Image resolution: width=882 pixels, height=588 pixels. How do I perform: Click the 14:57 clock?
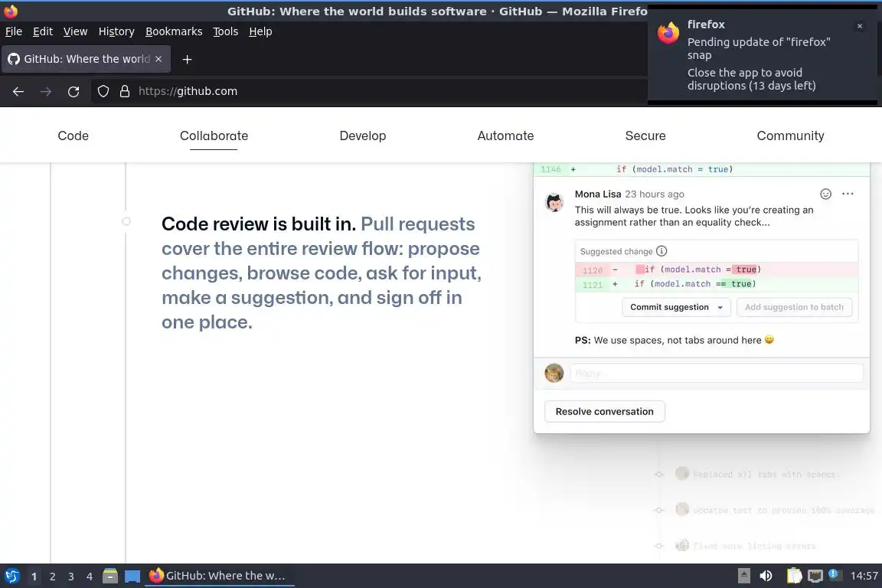(864, 576)
